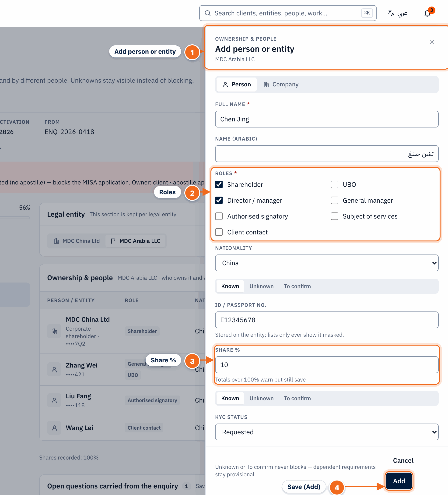Screen dimensions: 448x495
Task: Check the Client contact role
Action: tap(219, 232)
